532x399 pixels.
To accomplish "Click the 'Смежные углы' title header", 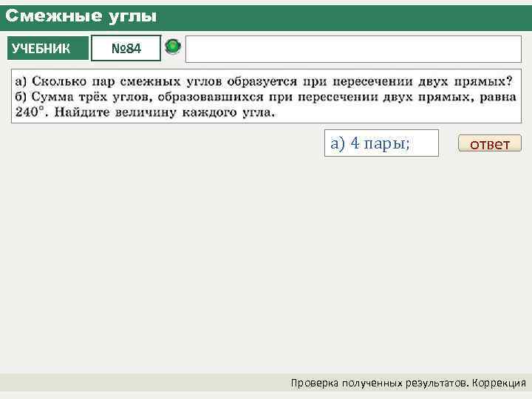I will [x=81, y=16].
